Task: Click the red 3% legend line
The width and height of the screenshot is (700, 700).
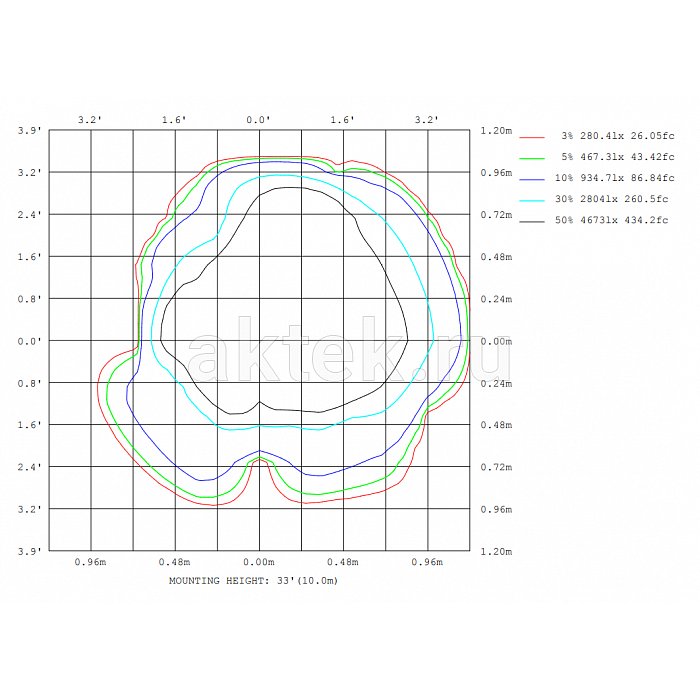Action: pyautogui.click(x=532, y=138)
